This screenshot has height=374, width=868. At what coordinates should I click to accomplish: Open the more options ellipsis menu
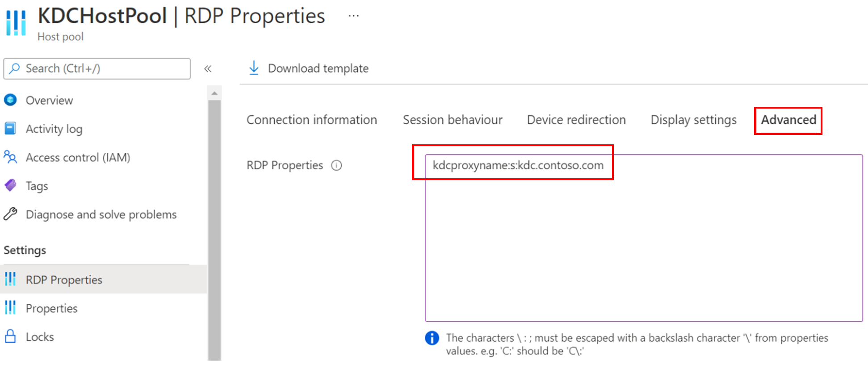(x=353, y=16)
